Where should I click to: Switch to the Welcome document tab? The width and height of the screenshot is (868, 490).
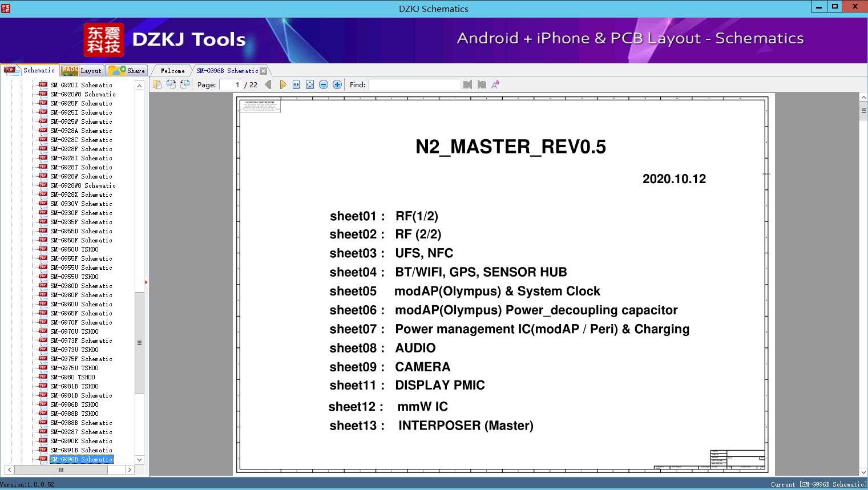[172, 71]
